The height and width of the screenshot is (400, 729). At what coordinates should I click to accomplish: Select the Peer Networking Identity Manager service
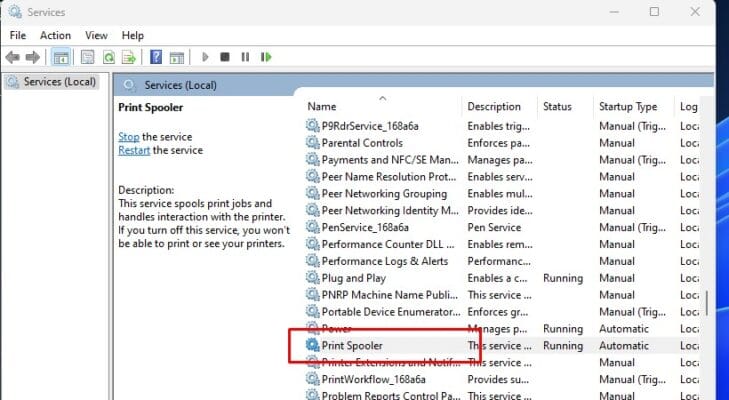(502, 210)
